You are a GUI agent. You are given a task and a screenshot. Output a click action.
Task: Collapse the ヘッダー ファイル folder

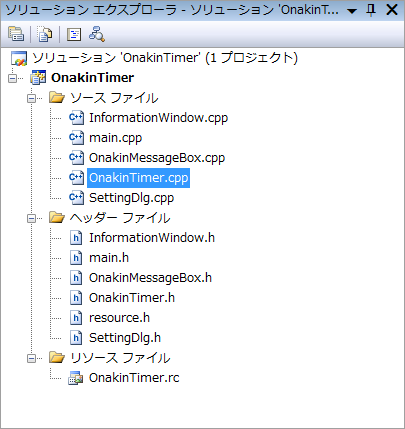pyautogui.click(x=32, y=218)
